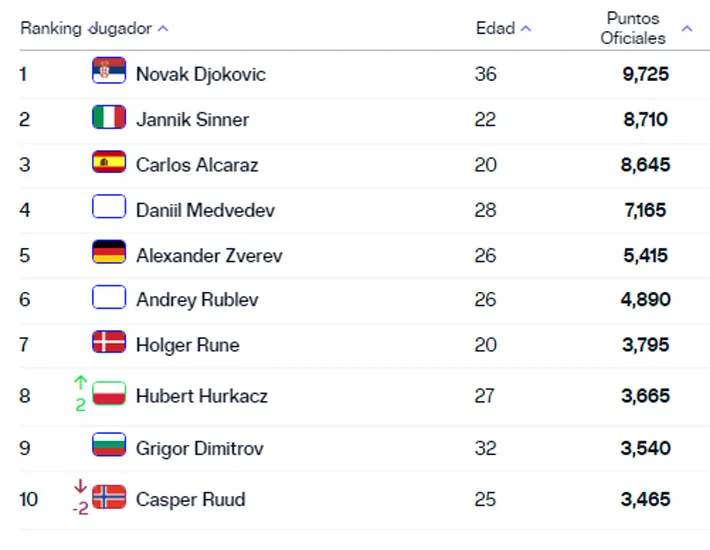The image size is (710, 550).
Task: Sort by Puntos Oficiales chevron
Action: tap(687, 29)
